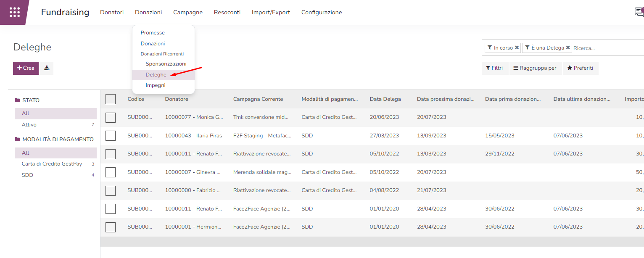Select Sponsorizzazioni from the Donazioni menu
This screenshot has width=644, height=258.
click(166, 64)
